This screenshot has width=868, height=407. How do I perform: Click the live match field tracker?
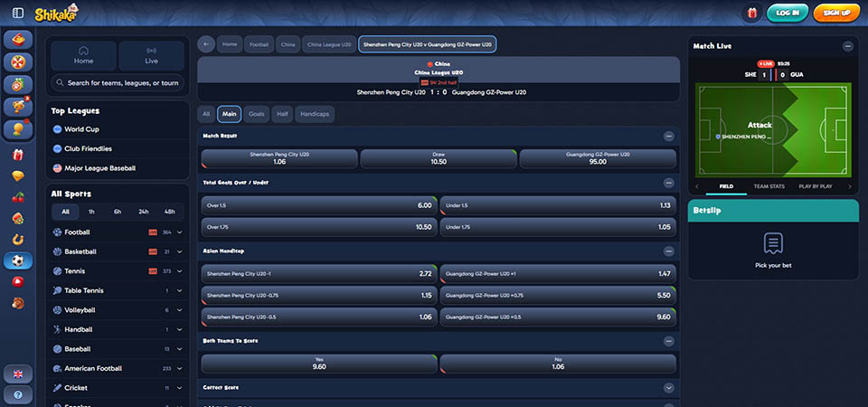click(x=773, y=129)
